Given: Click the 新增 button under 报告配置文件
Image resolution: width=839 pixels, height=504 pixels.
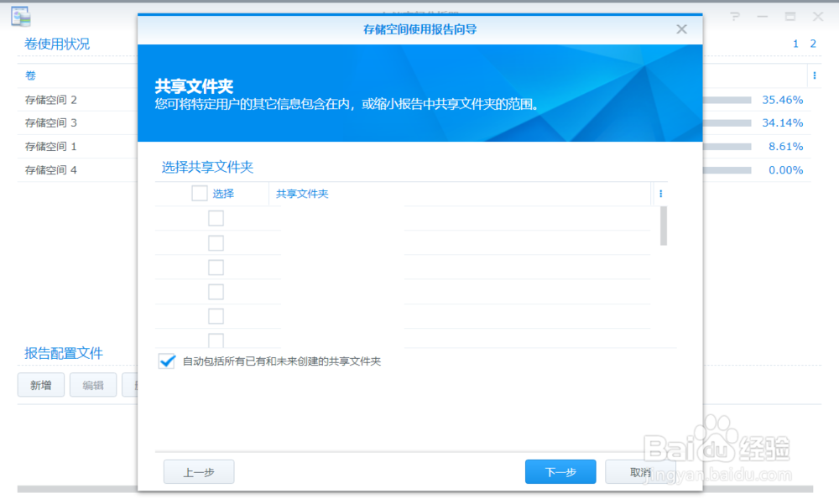Looking at the screenshot, I should click(40, 385).
